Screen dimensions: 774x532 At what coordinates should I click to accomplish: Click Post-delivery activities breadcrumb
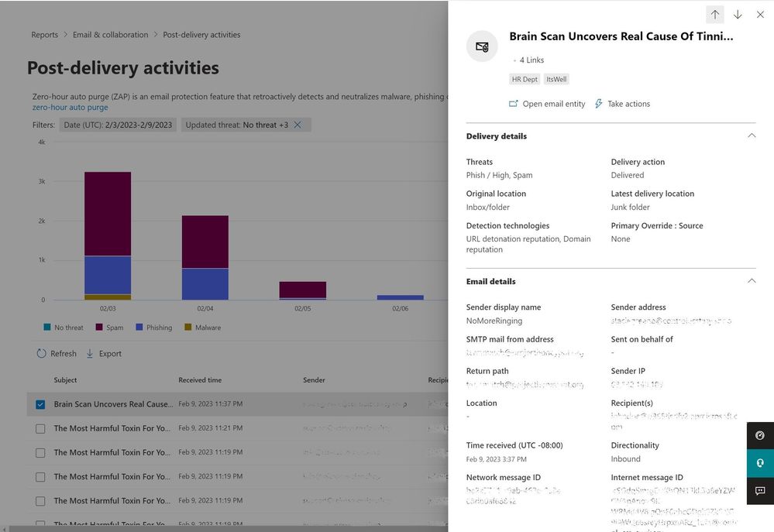(x=201, y=35)
